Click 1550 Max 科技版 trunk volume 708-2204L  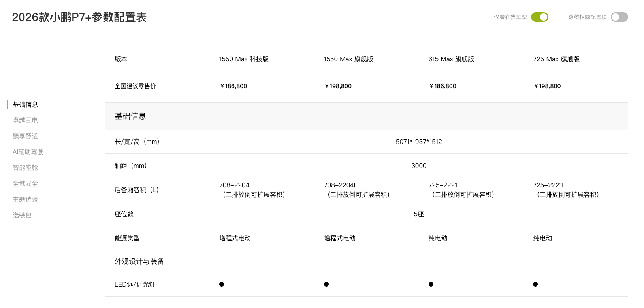pos(236,185)
